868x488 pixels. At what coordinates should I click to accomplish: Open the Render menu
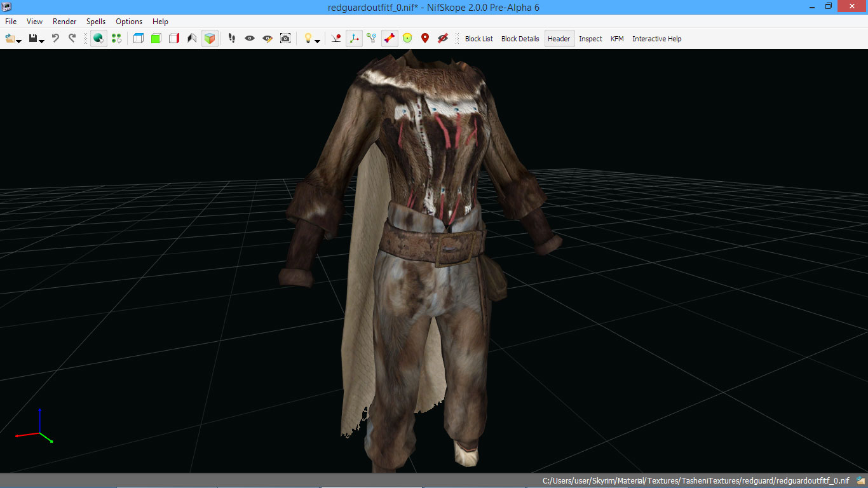[x=64, y=22]
